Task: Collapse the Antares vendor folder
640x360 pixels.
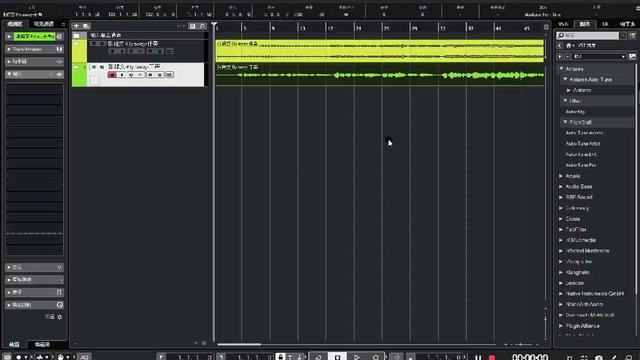Action: 562,69
